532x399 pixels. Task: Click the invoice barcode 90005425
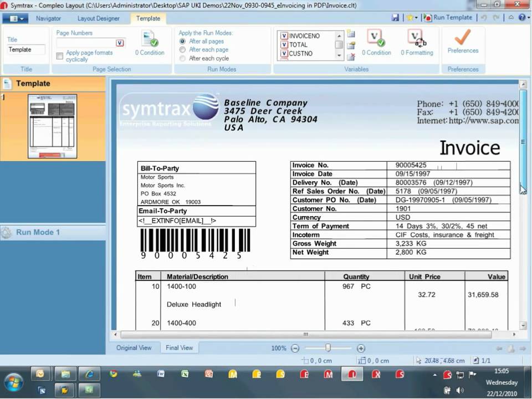[x=195, y=244]
